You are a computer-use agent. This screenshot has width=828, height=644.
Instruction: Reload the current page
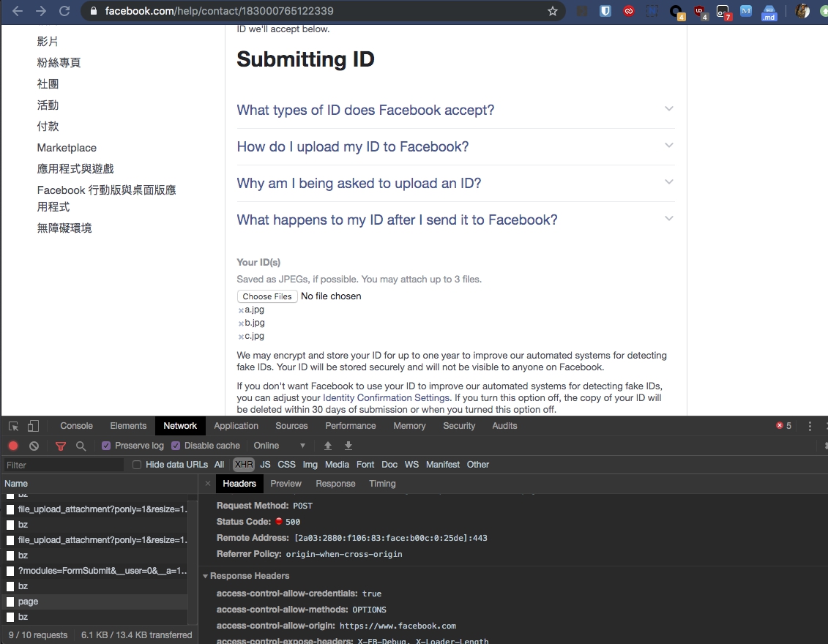pos(64,11)
